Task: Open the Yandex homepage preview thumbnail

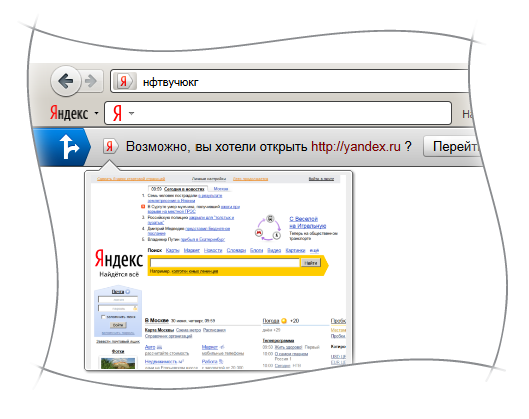Action: 218,270
